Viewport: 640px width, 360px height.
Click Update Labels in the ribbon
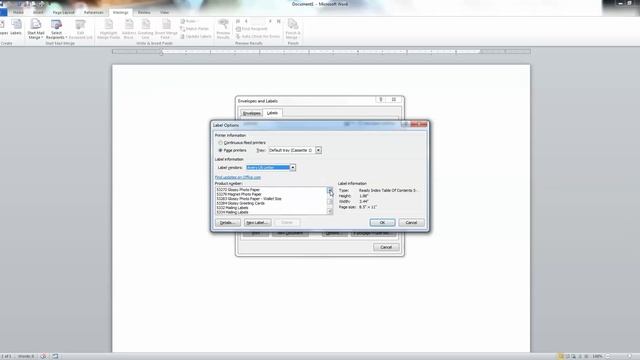pyautogui.click(x=196, y=37)
